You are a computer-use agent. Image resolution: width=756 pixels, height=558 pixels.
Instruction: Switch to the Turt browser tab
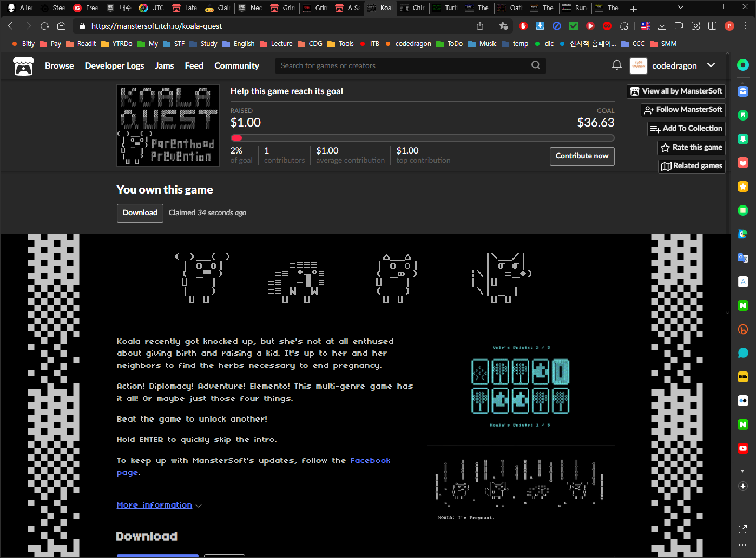(x=445, y=8)
